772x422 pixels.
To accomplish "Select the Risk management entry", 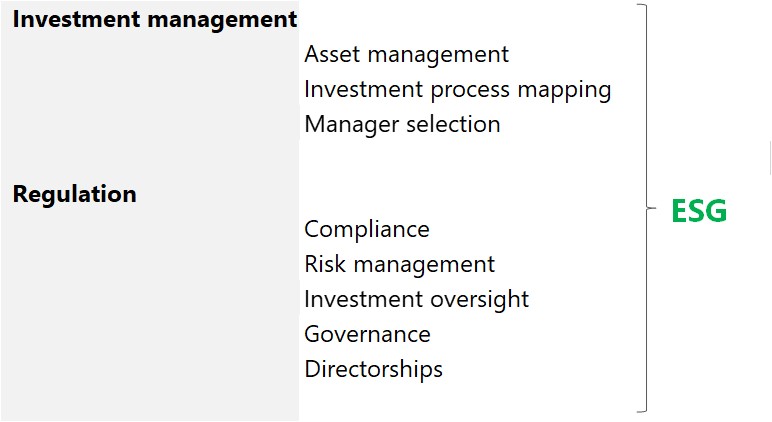I will point(399,264).
